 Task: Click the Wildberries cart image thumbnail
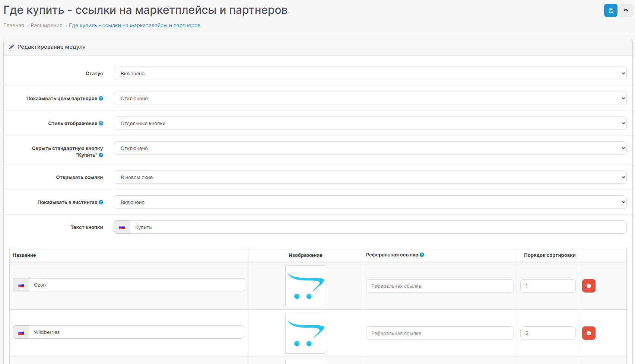click(x=306, y=333)
